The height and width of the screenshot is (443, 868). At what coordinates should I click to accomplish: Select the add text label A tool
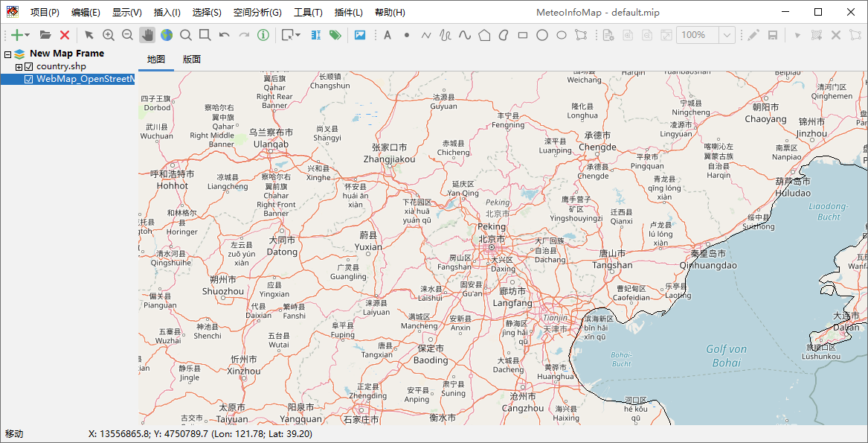[x=387, y=35]
